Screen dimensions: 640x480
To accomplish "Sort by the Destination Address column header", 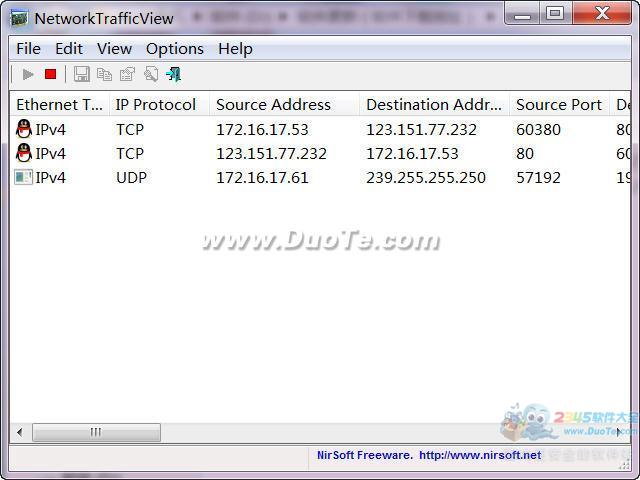I will point(434,104).
